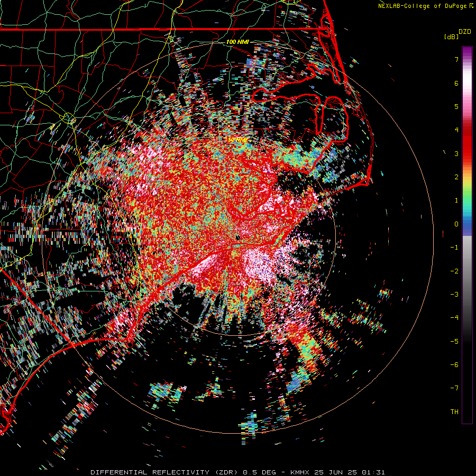
Task: Click the color scale value -2
Action: click(x=454, y=271)
